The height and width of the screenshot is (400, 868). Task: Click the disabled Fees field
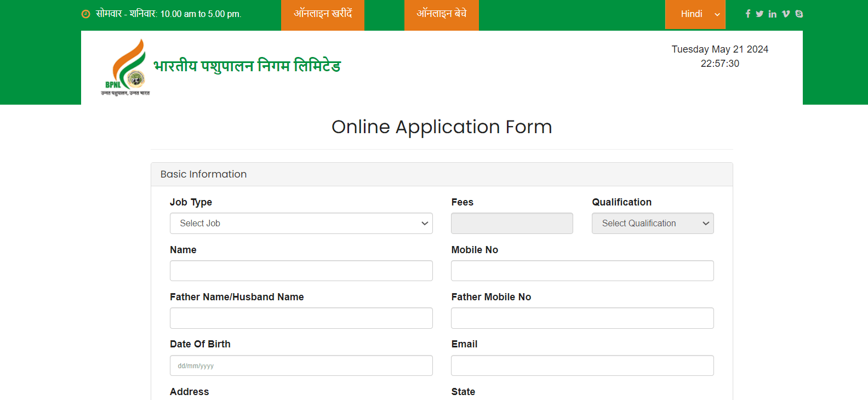pos(512,223)
